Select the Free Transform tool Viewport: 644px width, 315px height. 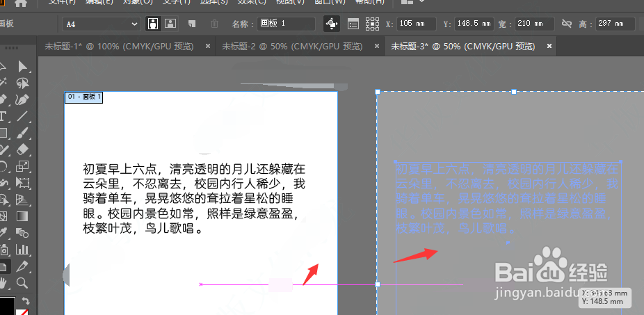(x=22, y=183)
